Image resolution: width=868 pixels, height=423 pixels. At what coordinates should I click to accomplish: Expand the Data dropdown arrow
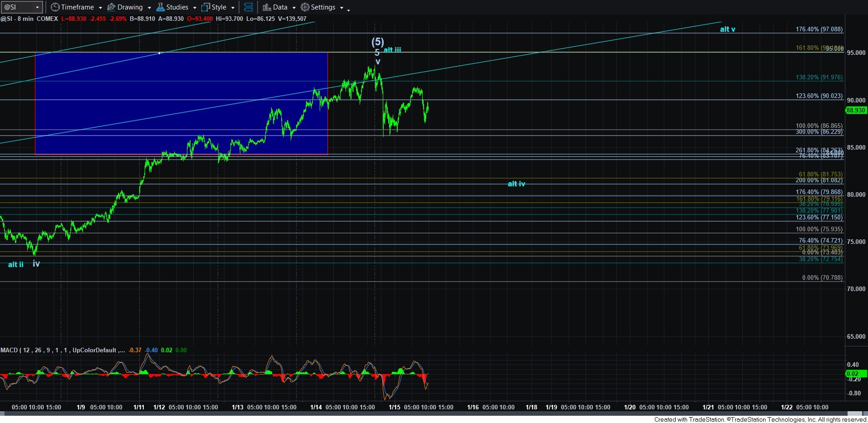294,8
